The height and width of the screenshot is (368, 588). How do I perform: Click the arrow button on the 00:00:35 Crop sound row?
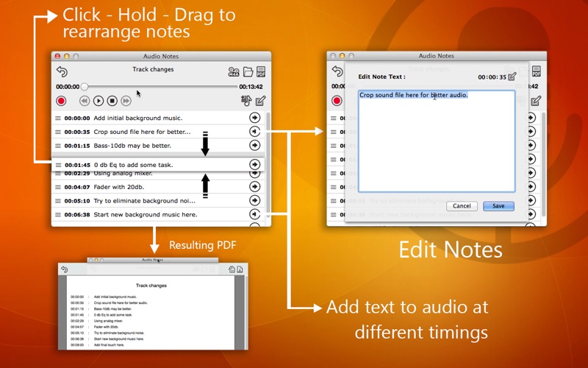pos(254,132)
